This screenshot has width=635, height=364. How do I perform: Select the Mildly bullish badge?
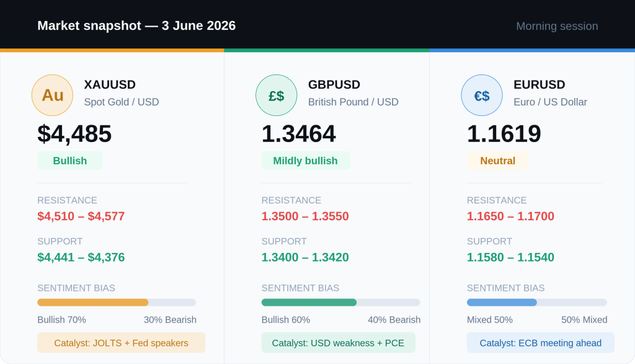(306, 161)
